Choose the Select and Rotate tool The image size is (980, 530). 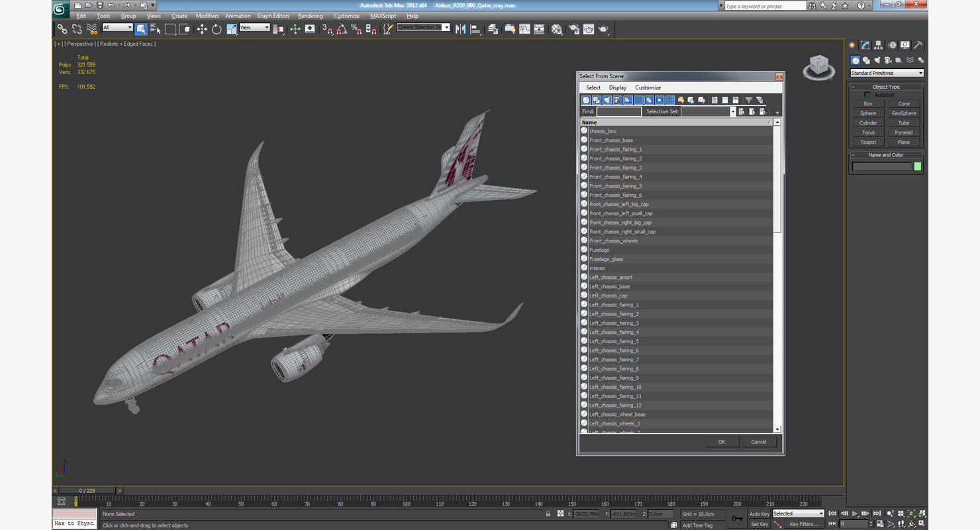(217, 29)
